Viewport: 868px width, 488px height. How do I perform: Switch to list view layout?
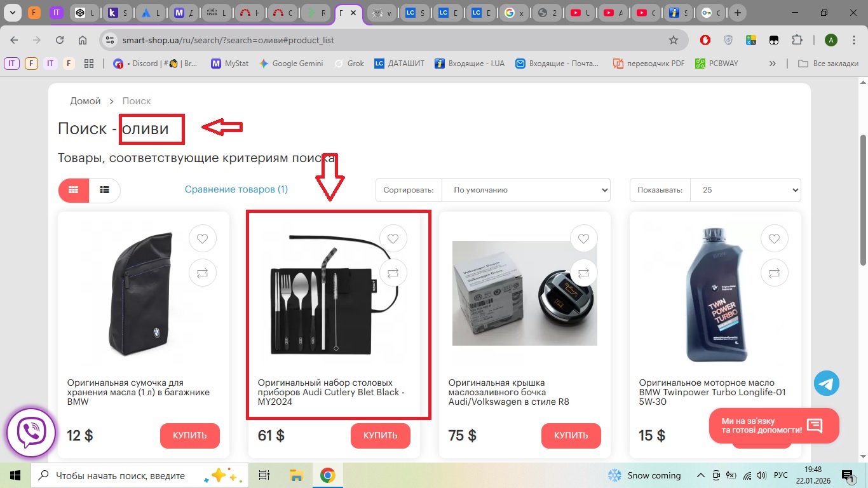[x=104, y=190]
